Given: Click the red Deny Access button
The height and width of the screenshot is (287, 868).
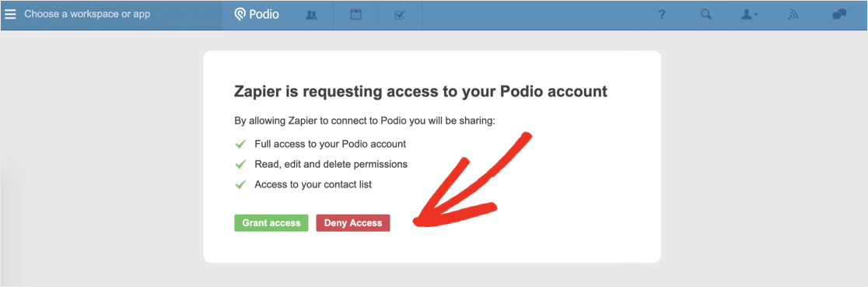Looking at the screenshot, I should pyautogui.click(x=353, y=223).
